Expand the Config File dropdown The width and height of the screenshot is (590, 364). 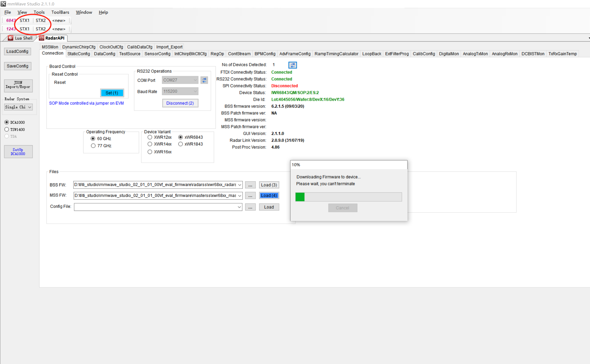click(x=239, y=207)
